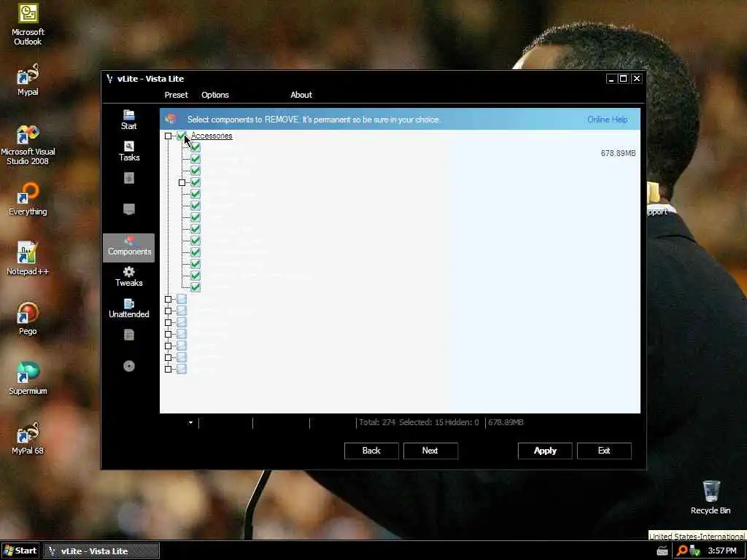The image size is (747, 560).
Task: Uncheck the last child checkbox under Accessories
Action: coord(196,287)
